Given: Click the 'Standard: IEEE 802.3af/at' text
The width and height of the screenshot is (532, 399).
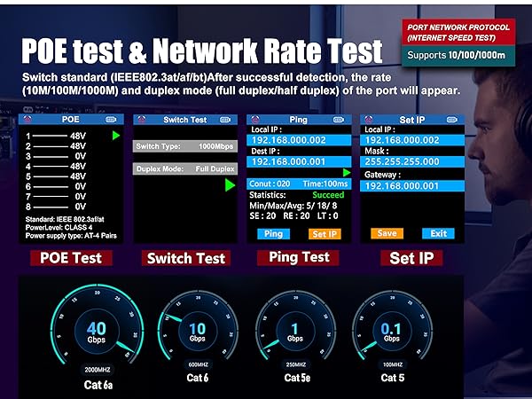Looking at the screenshot, I should pyautogui.click(x=65, y=219).
